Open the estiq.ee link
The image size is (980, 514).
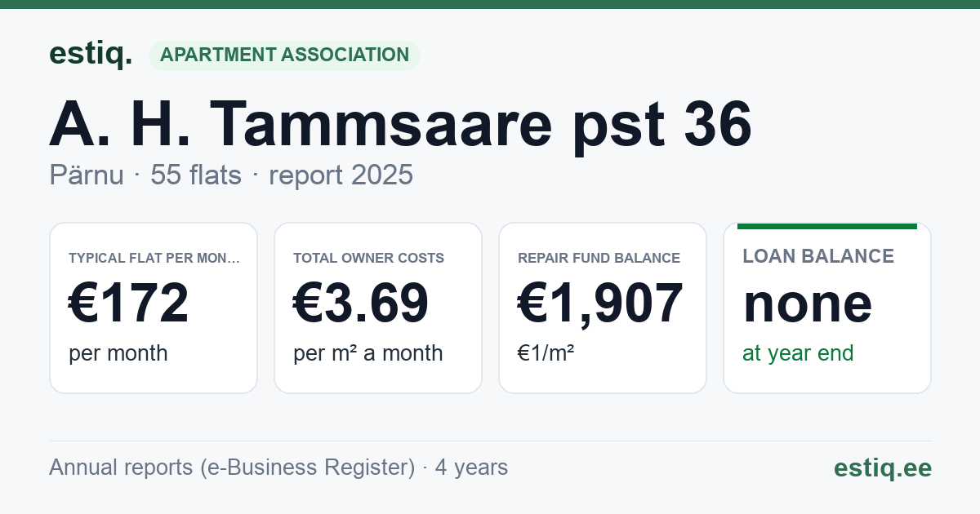pyautogui.click(x=882, y=467)
